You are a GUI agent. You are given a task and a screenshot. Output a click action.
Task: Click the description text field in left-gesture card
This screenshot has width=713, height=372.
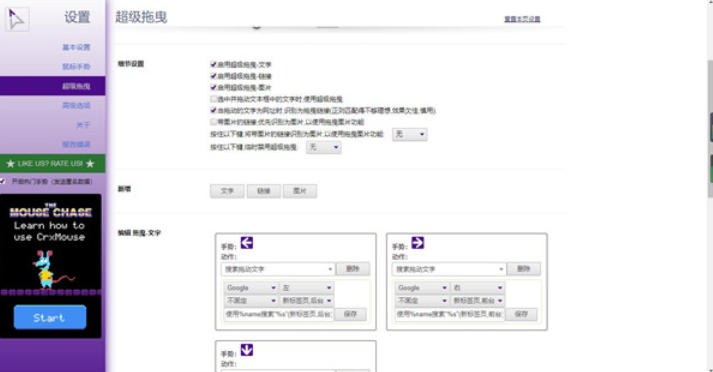[x=279, y=314]
